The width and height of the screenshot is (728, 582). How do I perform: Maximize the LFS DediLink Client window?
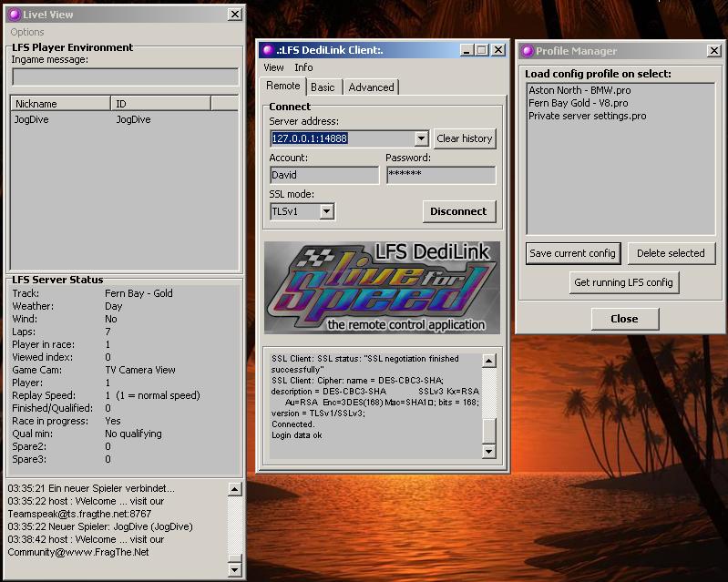tap(481, 50)
